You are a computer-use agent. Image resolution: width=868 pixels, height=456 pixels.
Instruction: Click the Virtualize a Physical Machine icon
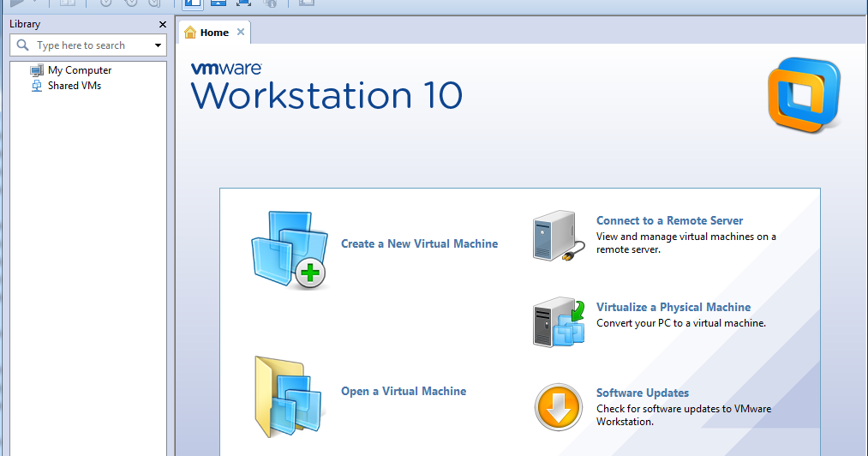pos(559,322)
